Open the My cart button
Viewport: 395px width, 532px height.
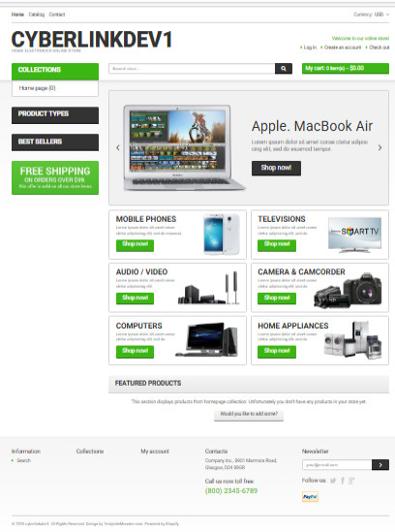pos(346,68)
